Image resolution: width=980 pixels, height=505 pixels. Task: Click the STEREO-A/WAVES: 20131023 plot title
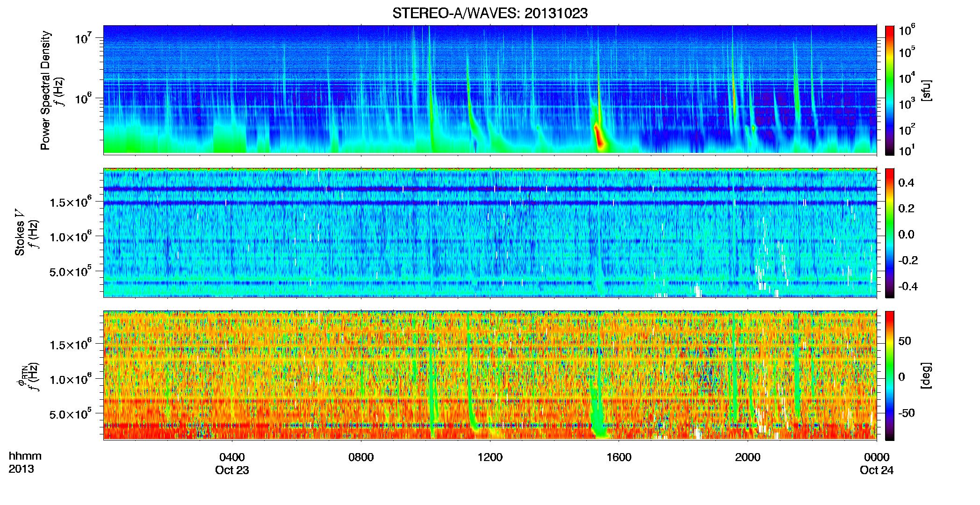pos(490,13)
